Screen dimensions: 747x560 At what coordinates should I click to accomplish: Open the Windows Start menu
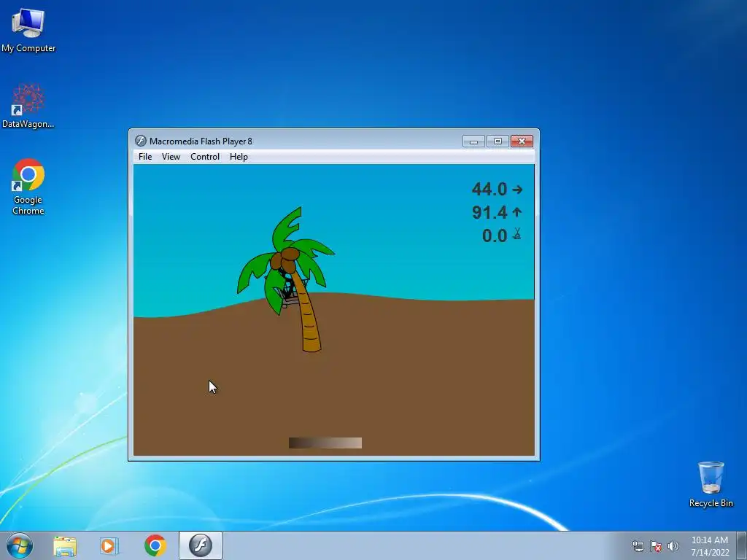click(20, 545)
